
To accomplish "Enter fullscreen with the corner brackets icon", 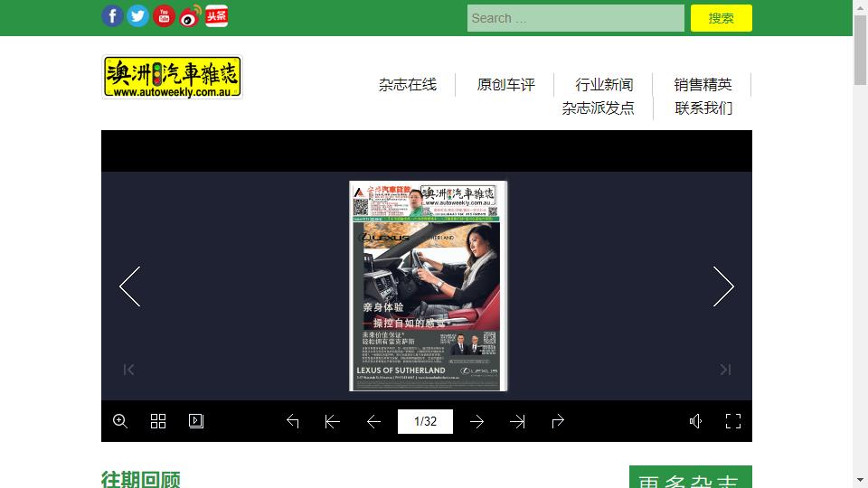I will point(733,421).
